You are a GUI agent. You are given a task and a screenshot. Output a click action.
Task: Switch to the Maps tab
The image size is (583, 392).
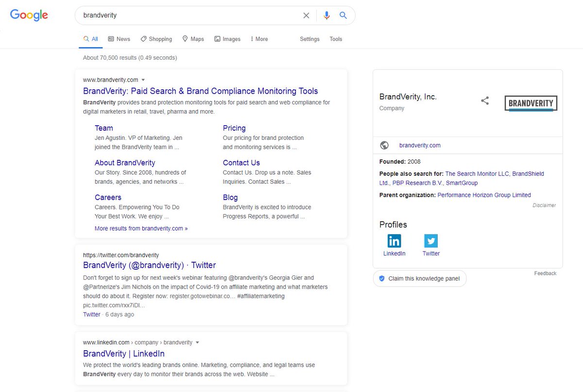[x=193, y=39]
